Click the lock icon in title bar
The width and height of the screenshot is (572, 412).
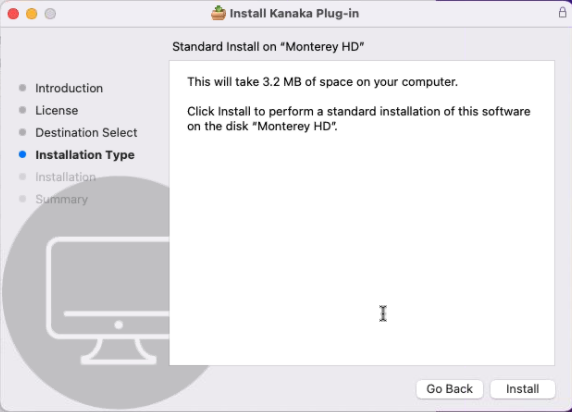[x=562, y=13]
